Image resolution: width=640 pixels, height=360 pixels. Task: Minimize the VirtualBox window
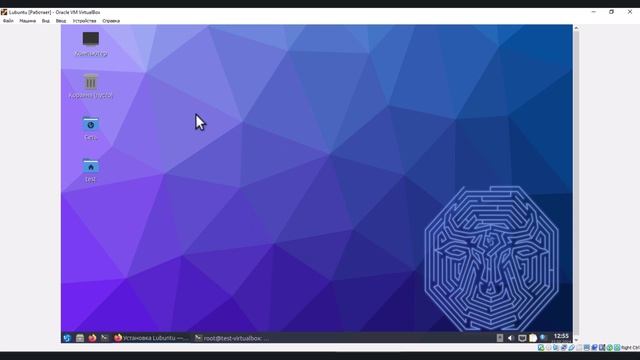coord(594,12)
